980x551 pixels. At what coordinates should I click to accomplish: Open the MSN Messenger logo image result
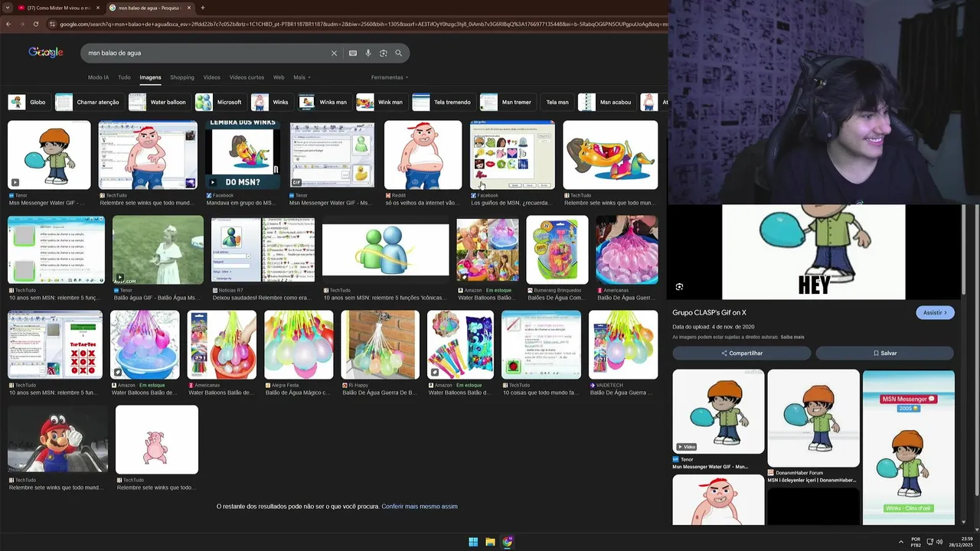coord(386,249)
